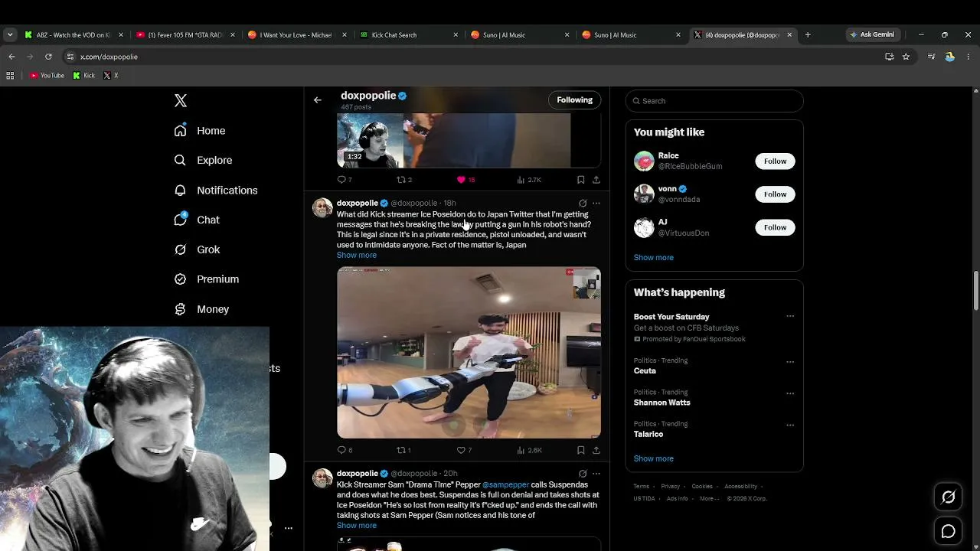The image size is (980, 551).
Task: View analytics of the 2.6K views post
Action: tap(529, 450)
